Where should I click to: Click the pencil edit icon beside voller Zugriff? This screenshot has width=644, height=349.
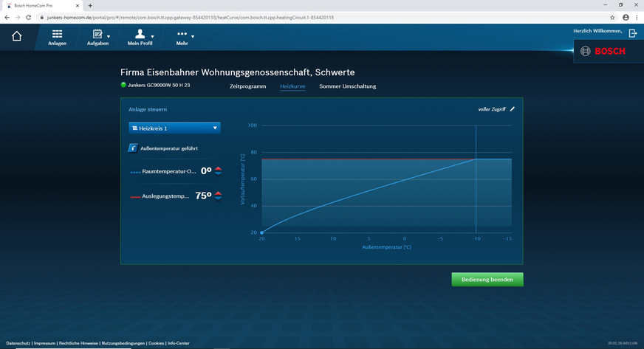[512, 109]
